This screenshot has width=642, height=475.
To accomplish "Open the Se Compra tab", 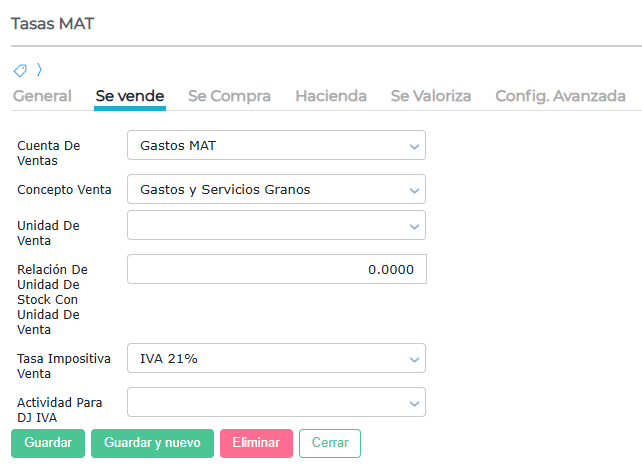I will (229, 96).
